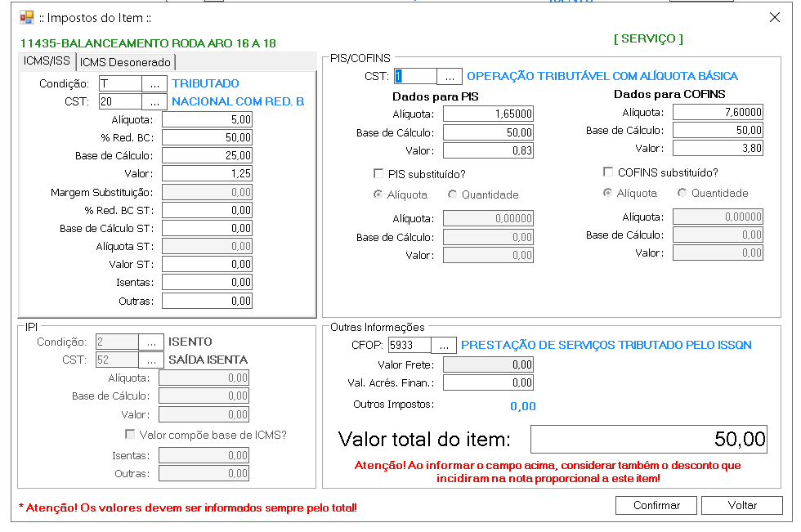Select the ICMS Alíquota field 5,00
Image resolution: width=801 pixels, height=532 pixels.
point(207,119)
